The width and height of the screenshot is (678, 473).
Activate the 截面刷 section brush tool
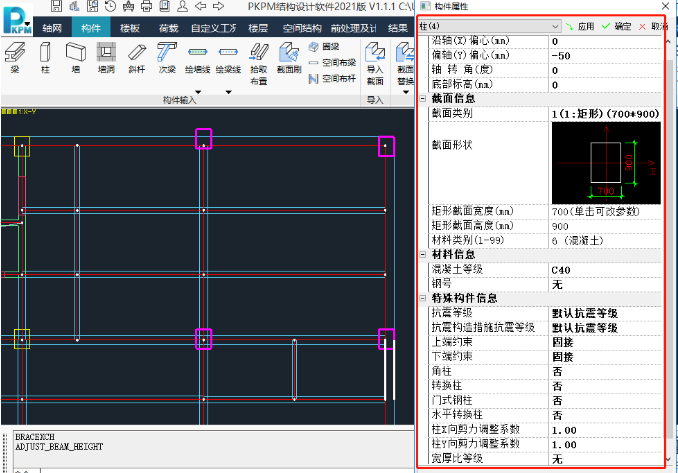click(x=289, y=58)
